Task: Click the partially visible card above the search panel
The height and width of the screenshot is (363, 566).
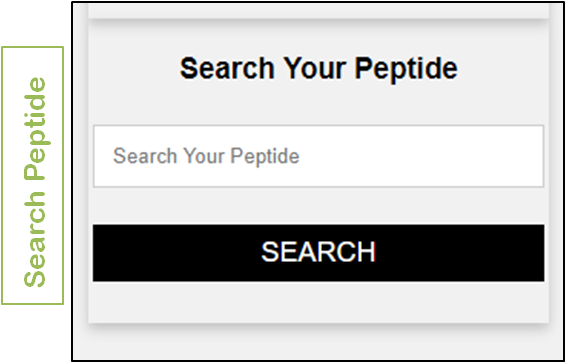Action: tap(318, 10)
